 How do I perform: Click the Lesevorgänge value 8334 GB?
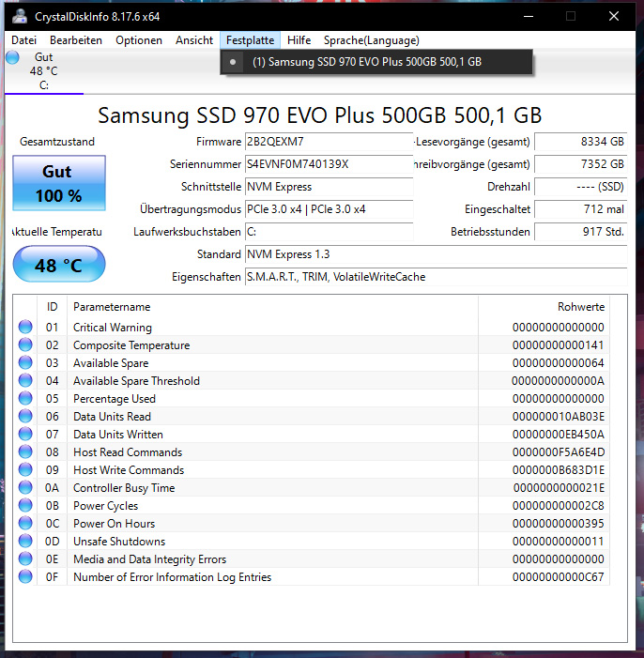(581, 142)
